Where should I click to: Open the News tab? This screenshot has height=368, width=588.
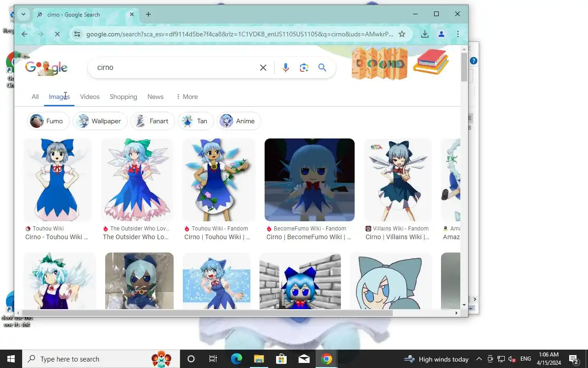point(155,97)
